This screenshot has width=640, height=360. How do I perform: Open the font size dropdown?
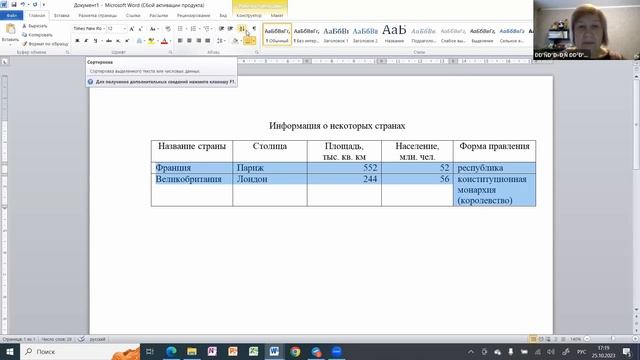[124, 29]
